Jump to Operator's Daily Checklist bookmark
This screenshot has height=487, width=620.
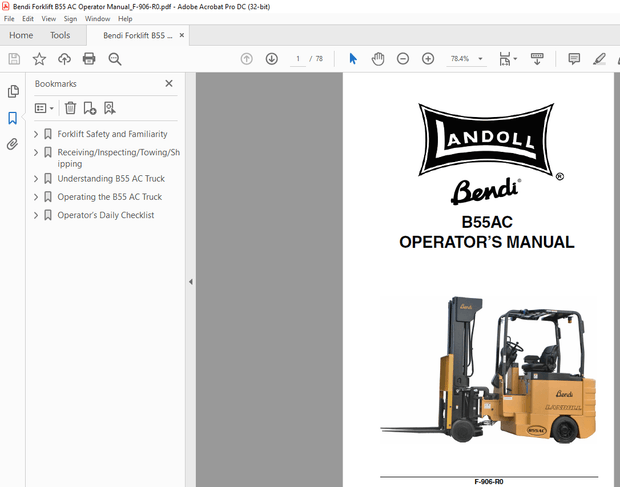pos(106,215)
